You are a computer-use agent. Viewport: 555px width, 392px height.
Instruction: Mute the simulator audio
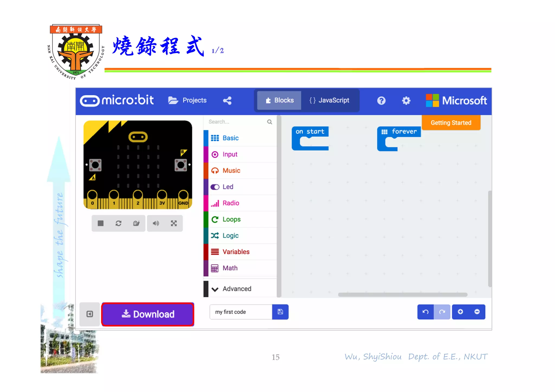156,223
